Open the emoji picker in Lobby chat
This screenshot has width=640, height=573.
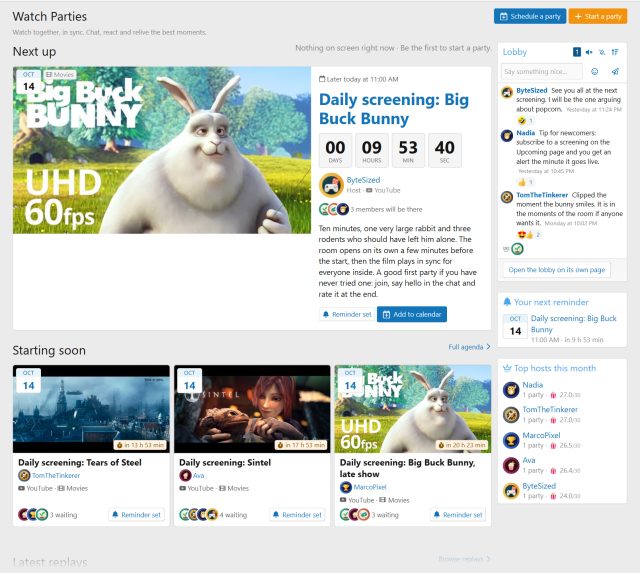coord(595,71)
